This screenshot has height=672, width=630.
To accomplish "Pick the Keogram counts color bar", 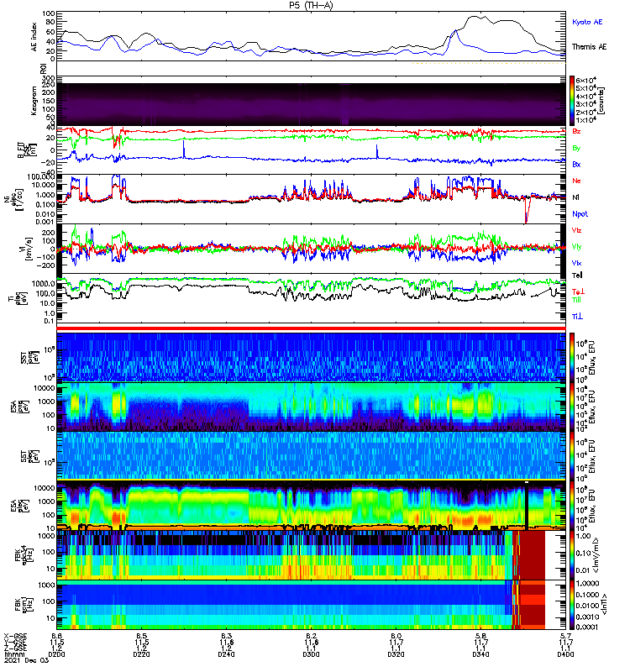I will click(572, 101).
